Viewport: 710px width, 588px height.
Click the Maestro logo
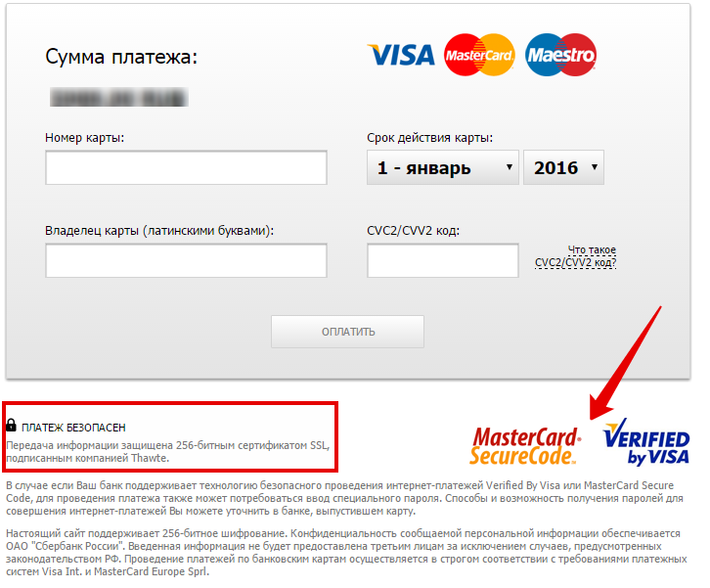pyautogui.click(x=560, y=55)
